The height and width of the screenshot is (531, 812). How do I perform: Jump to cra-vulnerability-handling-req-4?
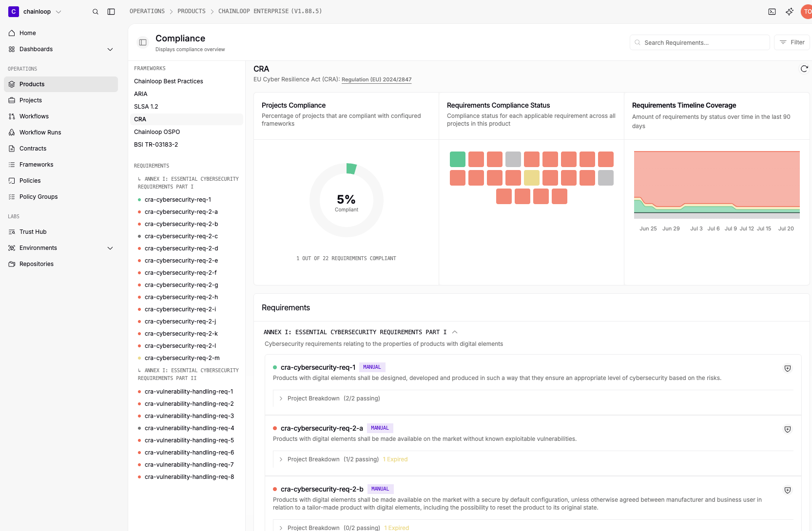click(189, 428)
